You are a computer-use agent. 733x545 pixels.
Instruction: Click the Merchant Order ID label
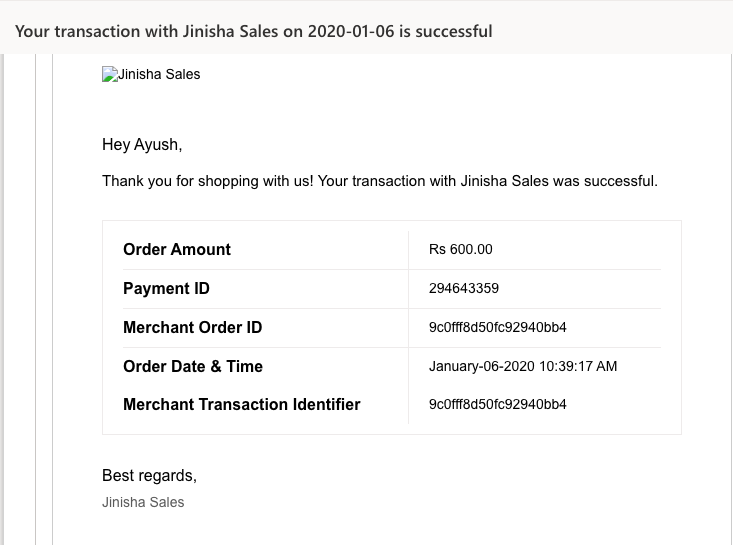(192, 327)
